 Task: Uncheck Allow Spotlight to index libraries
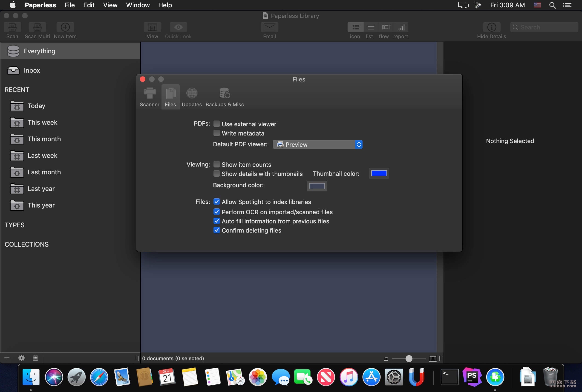pyautogui.click(x=216, y=202)
